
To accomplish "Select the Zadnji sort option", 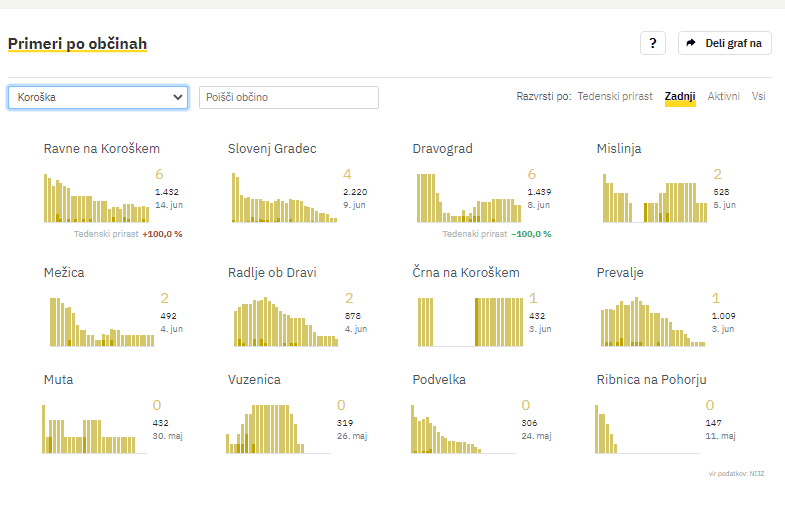I will click(x=680, y=96).
